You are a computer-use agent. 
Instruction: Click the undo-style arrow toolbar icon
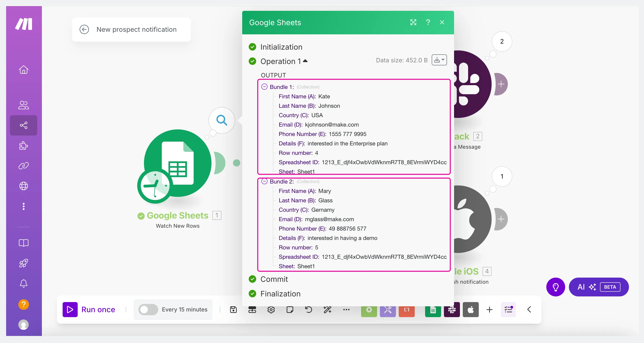tap(309, 310)
